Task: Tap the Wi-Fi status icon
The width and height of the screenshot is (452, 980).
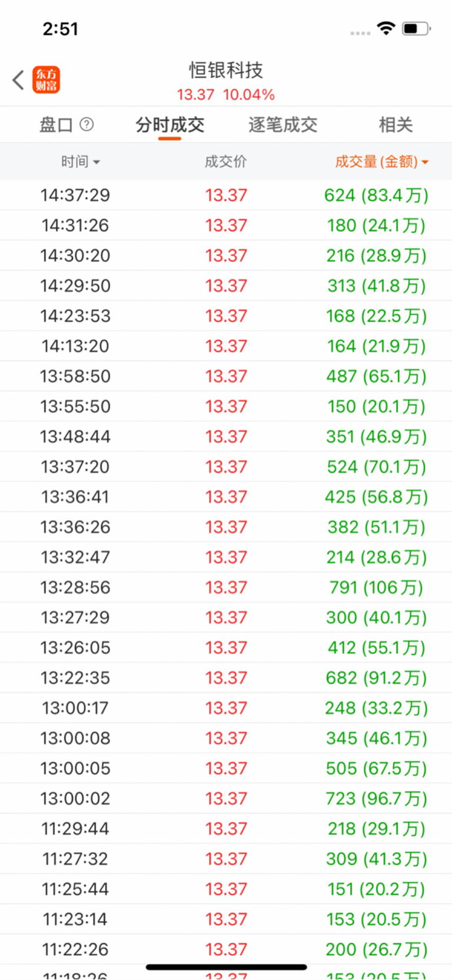Action: tap(386, 28)
